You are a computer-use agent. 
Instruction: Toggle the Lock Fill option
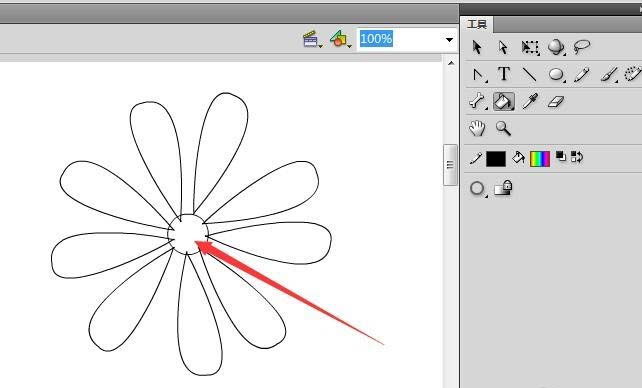coord(503,188)
